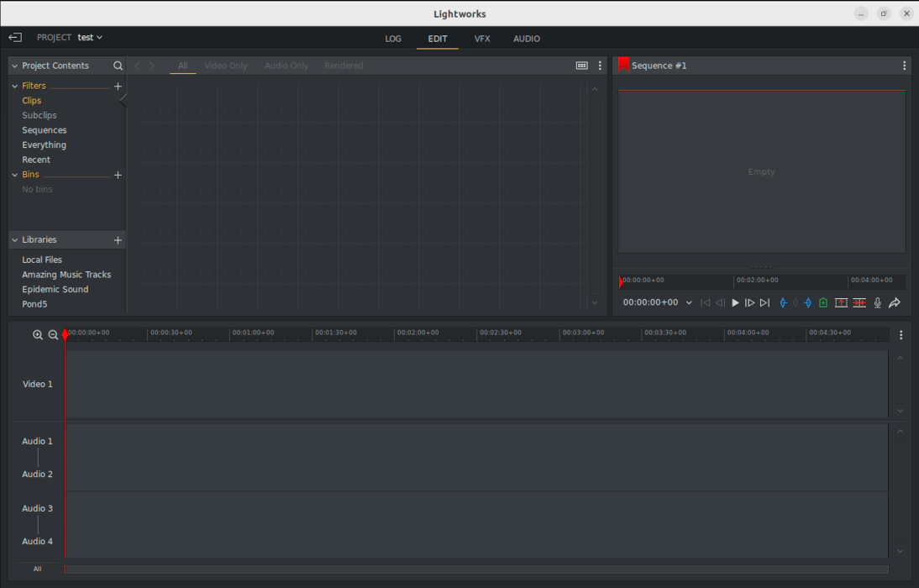Image resolution: width=919 pixels, height=588 pixels.
Task: Toggle the All tracks selector
Action: pyautogui.click(x=37, y=569)
